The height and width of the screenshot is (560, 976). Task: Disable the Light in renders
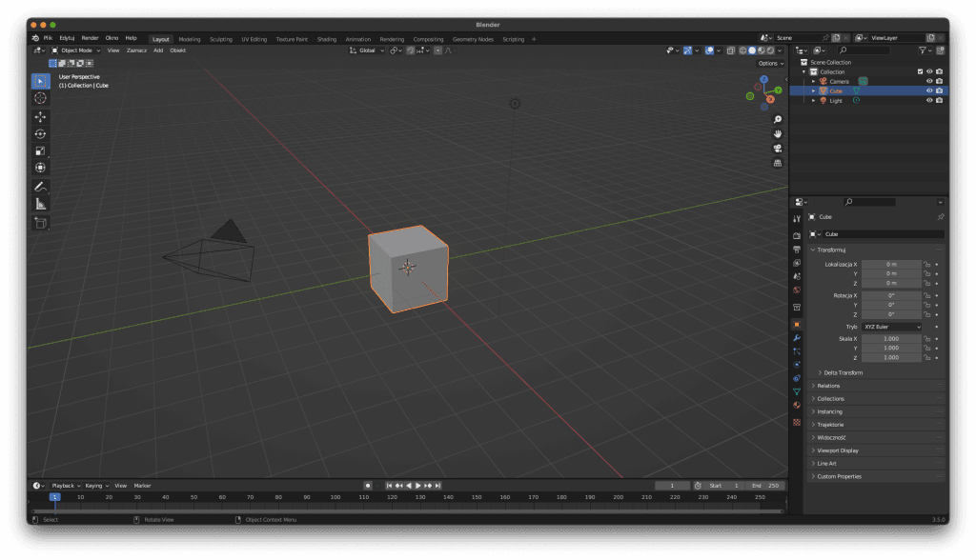pos(940,101)
